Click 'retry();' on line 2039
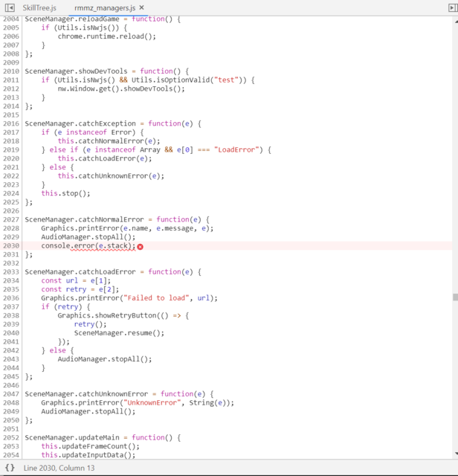 (x=91, y=324)
